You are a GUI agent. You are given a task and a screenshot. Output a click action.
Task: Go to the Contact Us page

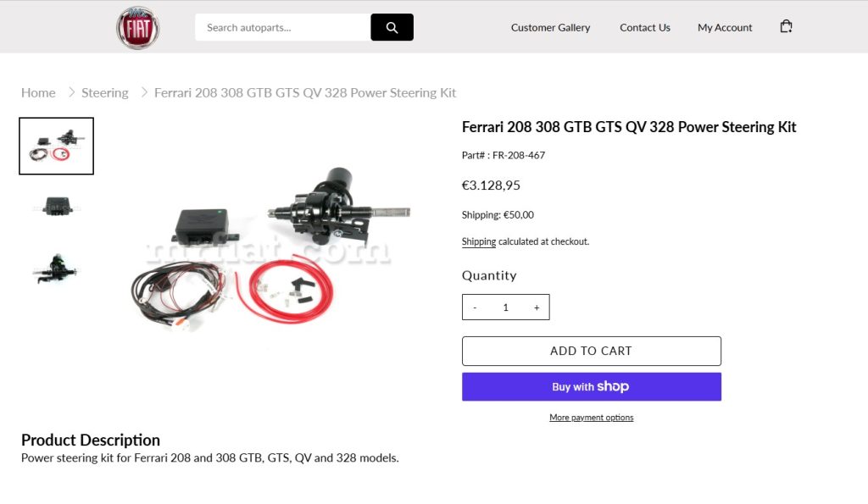pyautogui.click(x=644, y=27)
